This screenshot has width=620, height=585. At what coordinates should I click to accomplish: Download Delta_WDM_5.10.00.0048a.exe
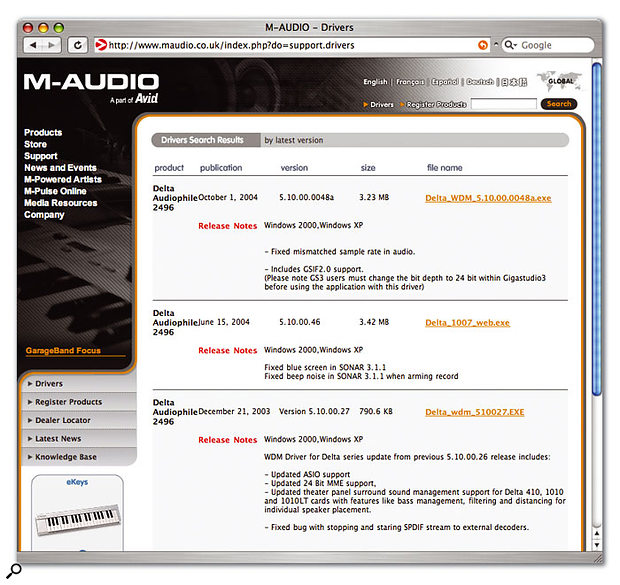(x=488, y=198)
